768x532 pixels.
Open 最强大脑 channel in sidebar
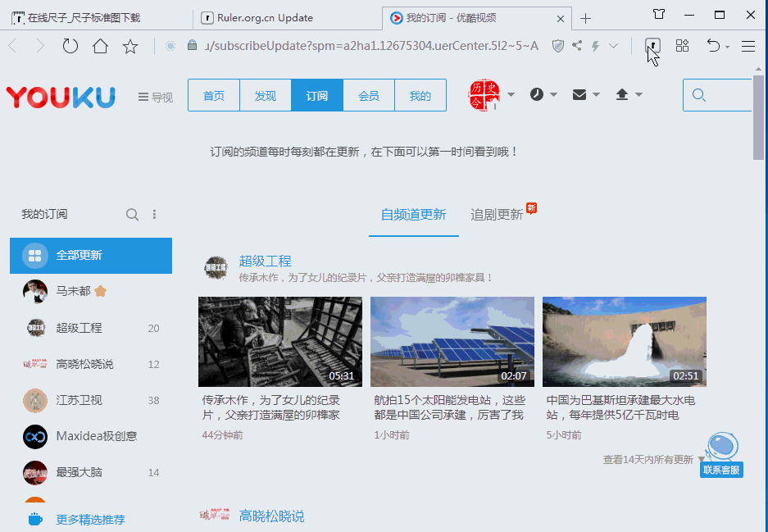pyautogui.click(x=91, y=472)
